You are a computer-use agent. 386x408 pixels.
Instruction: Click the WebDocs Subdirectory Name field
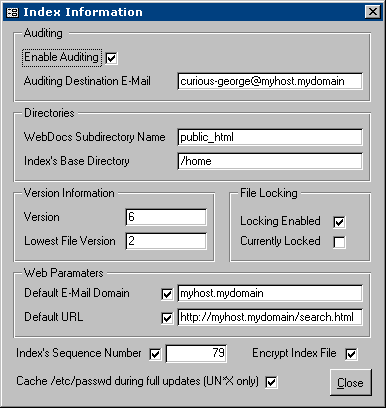(x=270, y=137)
